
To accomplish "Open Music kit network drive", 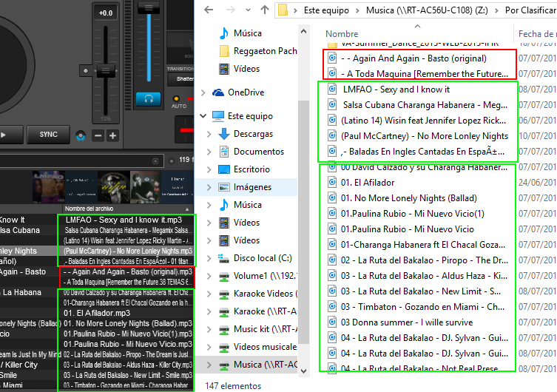I will pyautogui.click(x=264, y=329).
